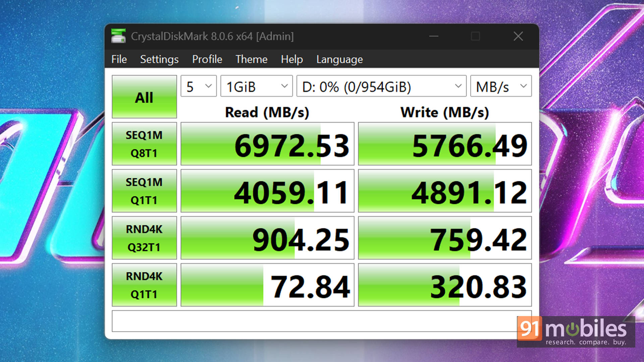The image size is (644, 362).
Task: Maximize the CrystalDiskMark window
Action: pyautogui.click(x=475, y=36)
